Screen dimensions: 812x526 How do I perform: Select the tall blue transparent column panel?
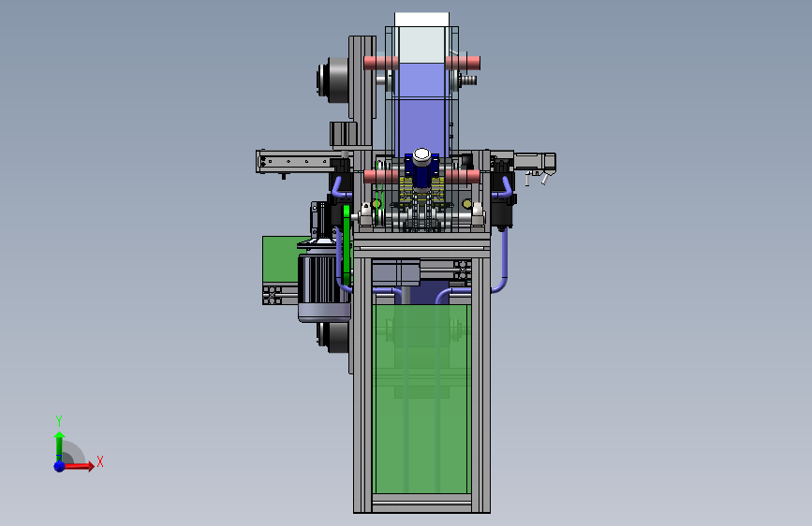point(421,110)
